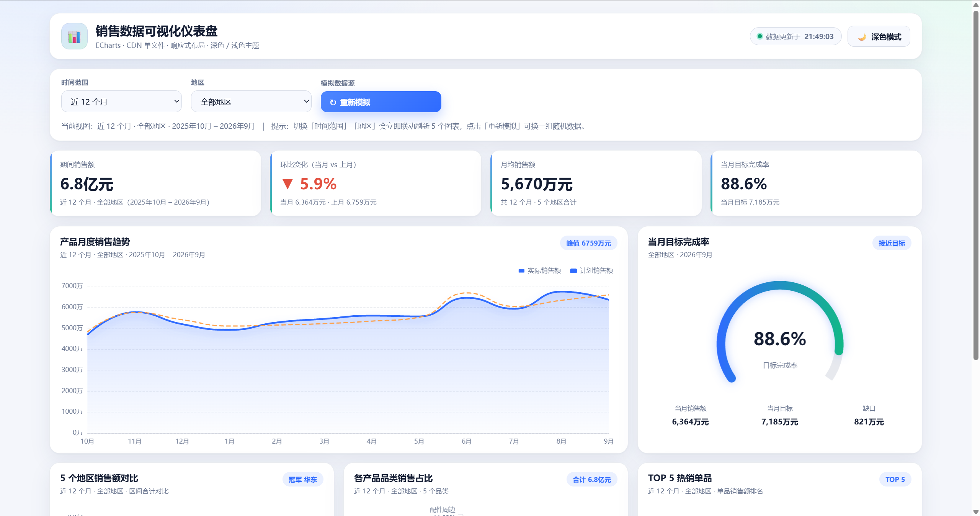Click the vertical scrollbar thumb
The width and height of the screenshot is (980, 516).
click(x=976, y=185)
